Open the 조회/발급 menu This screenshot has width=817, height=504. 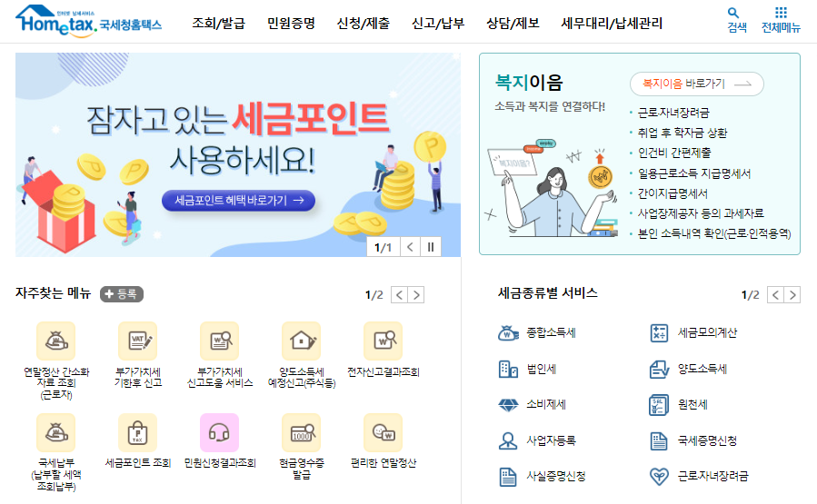(218, 24)
